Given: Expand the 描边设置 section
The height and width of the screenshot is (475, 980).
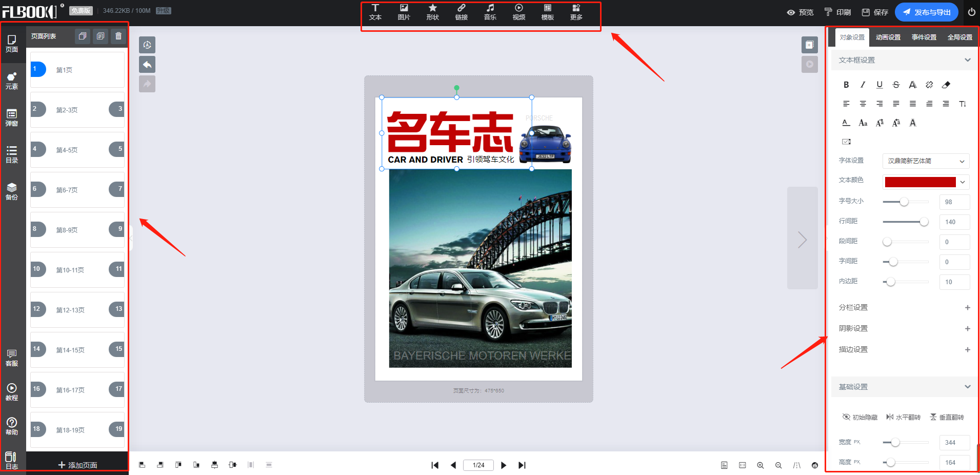Looking at the screenshot, I should coord(967,350).
